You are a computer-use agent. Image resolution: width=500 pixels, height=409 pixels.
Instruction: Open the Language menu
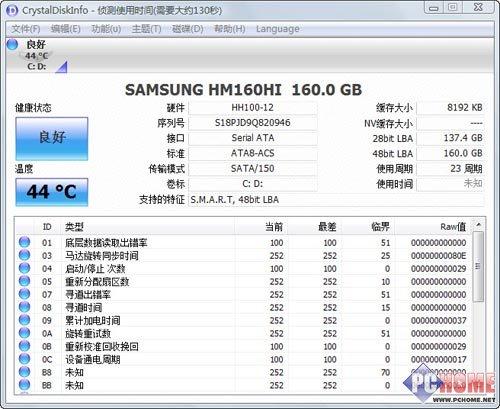[278, 29]
